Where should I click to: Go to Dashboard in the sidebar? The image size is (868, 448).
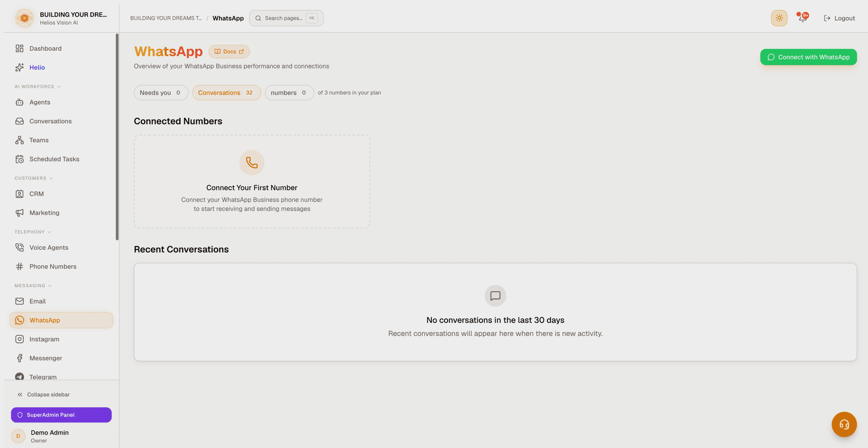point(61,48)
